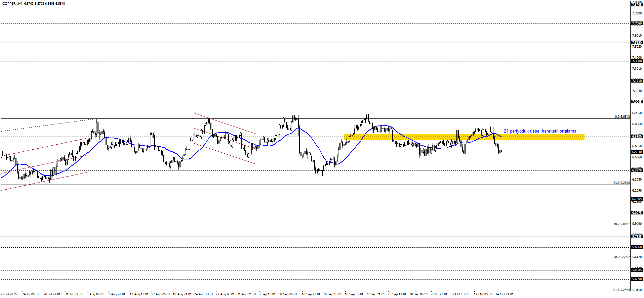The height and width of the screenshot is (298, 644).
Task: Select the 5.4905 price level label
Action: (637, 270)
